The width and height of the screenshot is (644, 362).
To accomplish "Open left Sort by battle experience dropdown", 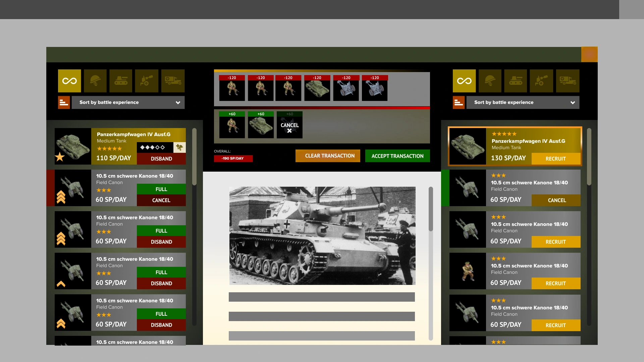I will coord(128,103).
